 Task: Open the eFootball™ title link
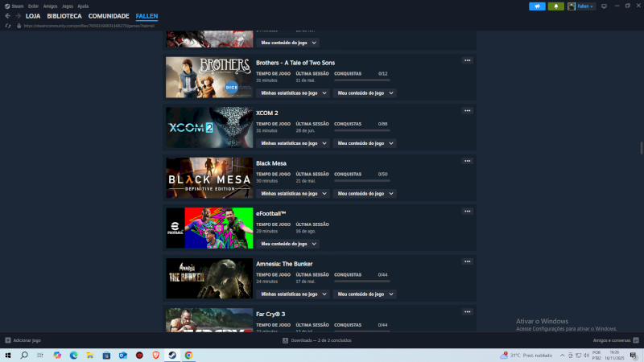point(270,213)
